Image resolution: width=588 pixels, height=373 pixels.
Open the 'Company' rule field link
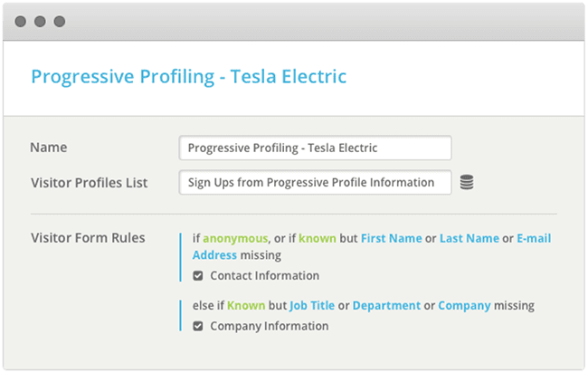(464, 306)
